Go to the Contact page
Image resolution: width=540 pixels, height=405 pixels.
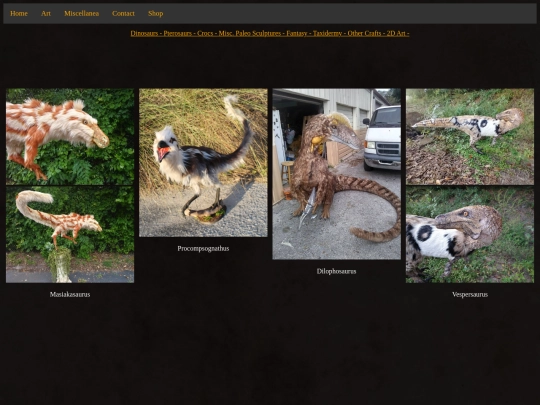[x=123, y=13]
